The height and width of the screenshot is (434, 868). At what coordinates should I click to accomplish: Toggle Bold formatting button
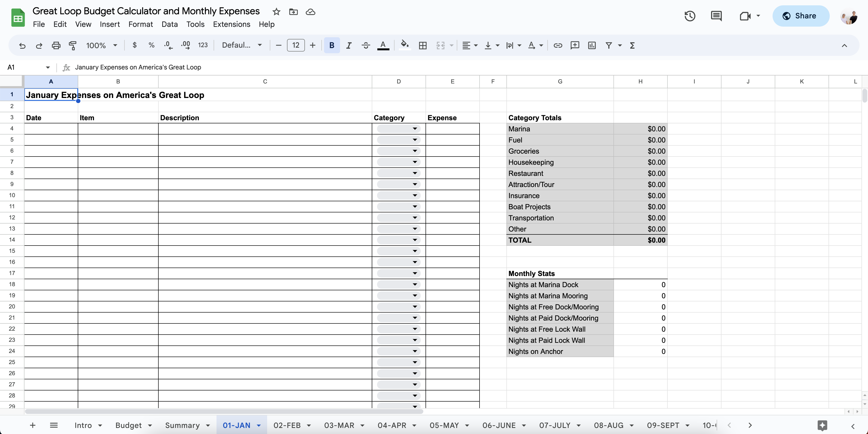tap(332, 45)
